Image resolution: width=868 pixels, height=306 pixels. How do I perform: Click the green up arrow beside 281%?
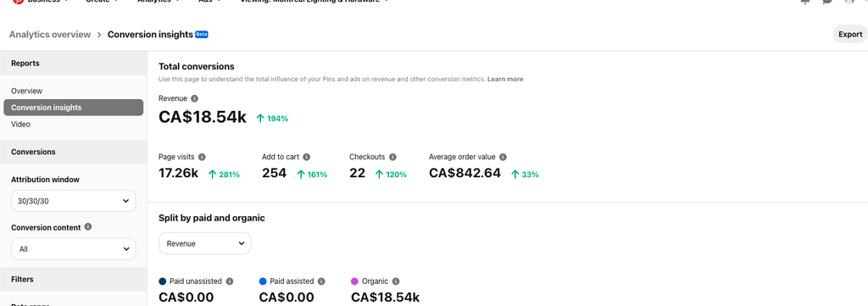(212, 175)
